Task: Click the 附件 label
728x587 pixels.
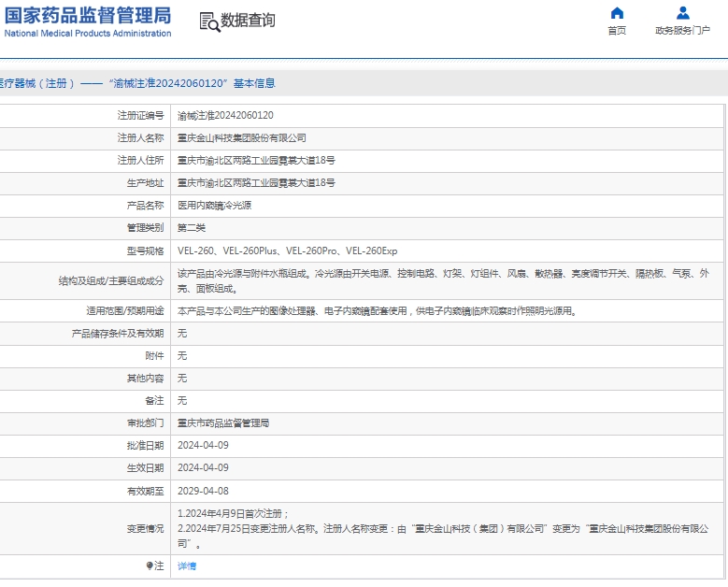Action: [154, 356]
